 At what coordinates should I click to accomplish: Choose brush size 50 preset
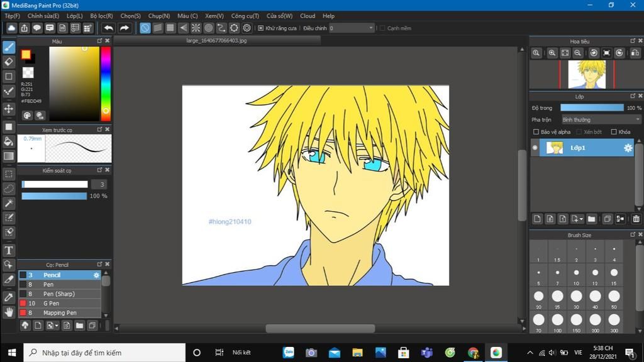click(614, 299)
